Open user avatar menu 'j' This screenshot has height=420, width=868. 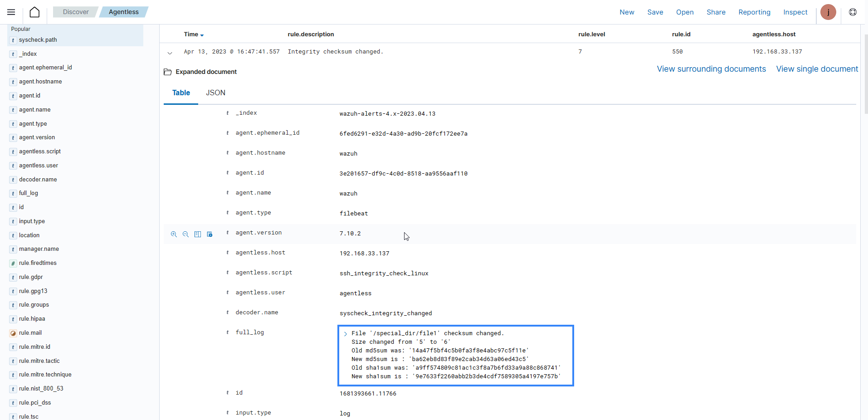tap(828, 12)
